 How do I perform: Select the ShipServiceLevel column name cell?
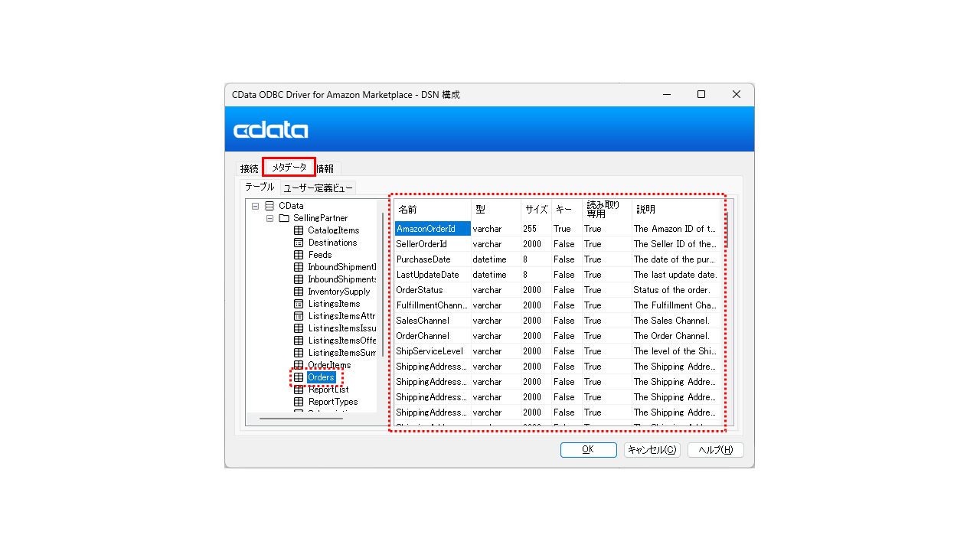[433, 351]
